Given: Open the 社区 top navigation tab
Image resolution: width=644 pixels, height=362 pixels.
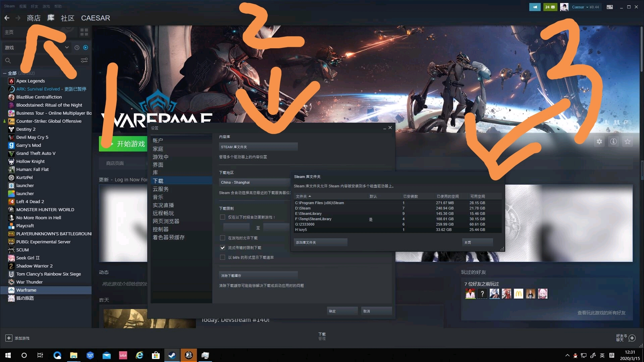Looking at the screenshot, I should pos(67,18).
